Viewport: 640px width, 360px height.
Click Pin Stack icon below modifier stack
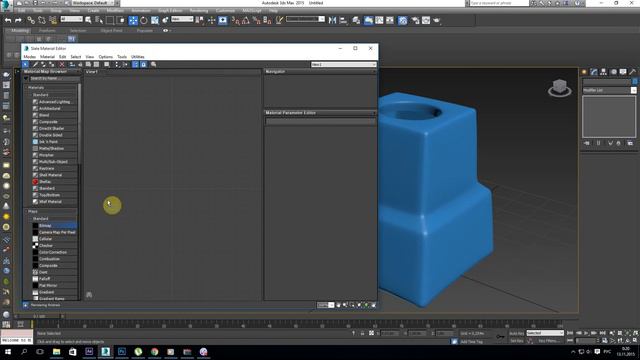point(587,143)
